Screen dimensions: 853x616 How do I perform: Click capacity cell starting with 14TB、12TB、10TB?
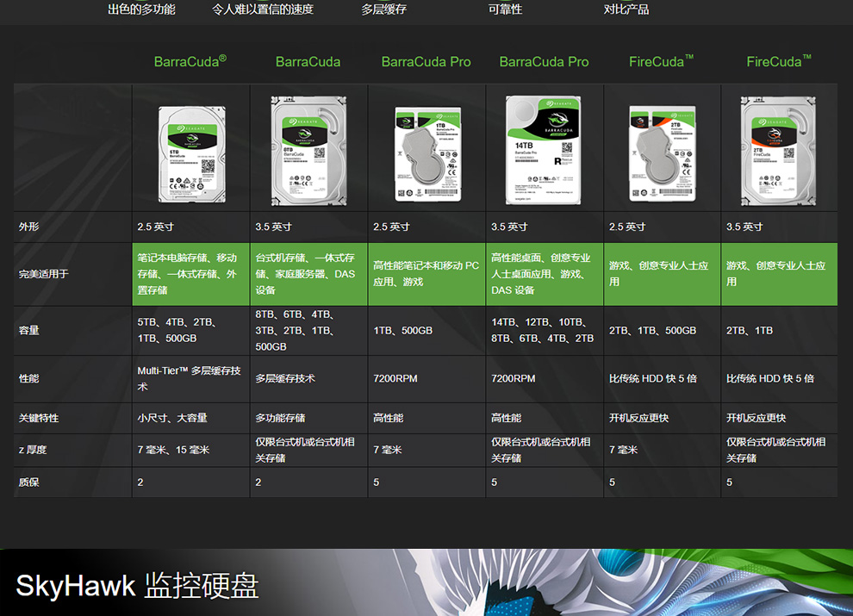[545, 330]
